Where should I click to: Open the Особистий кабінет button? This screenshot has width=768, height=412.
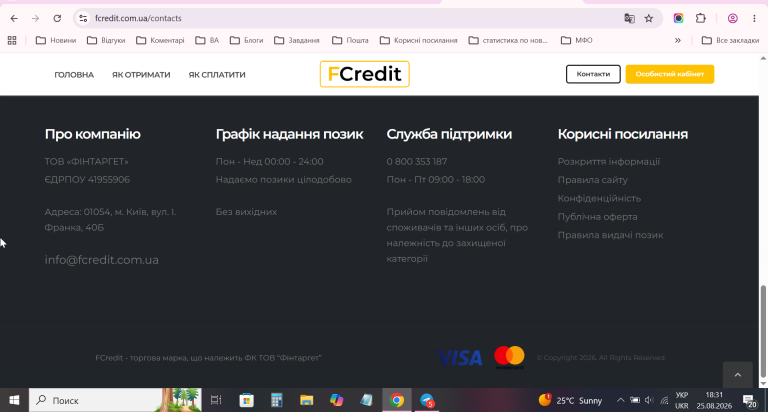coord(670,74)
